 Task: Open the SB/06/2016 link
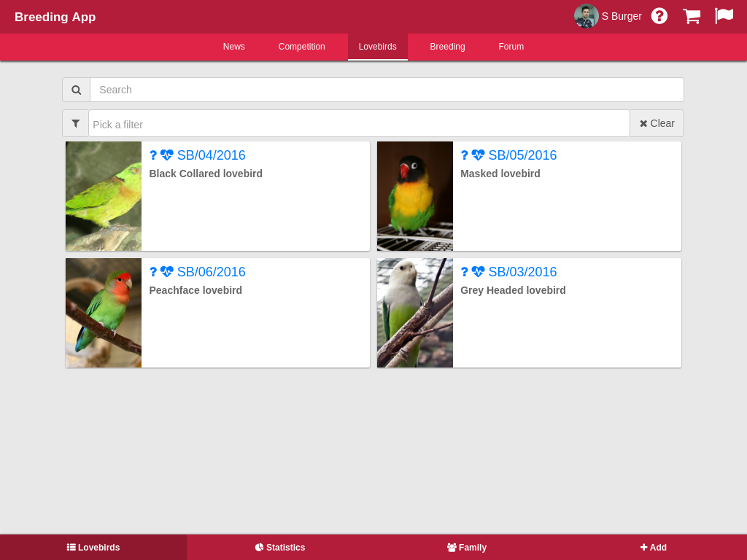[x=211, y=272]
